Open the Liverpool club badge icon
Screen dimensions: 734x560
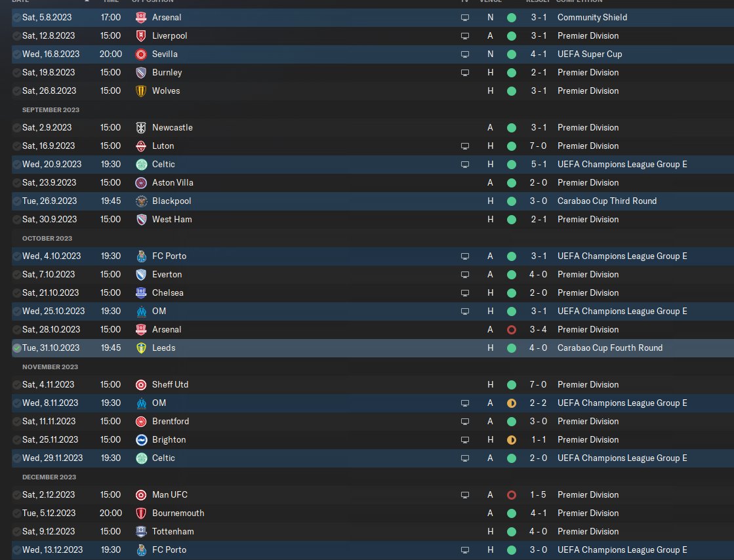pyautogui.click(x=141, y=35)
